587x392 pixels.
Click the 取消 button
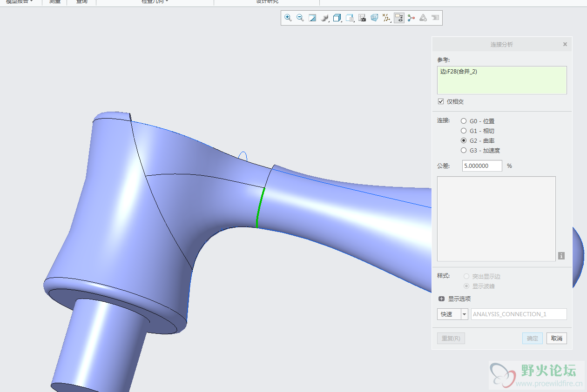pos(557,338)
